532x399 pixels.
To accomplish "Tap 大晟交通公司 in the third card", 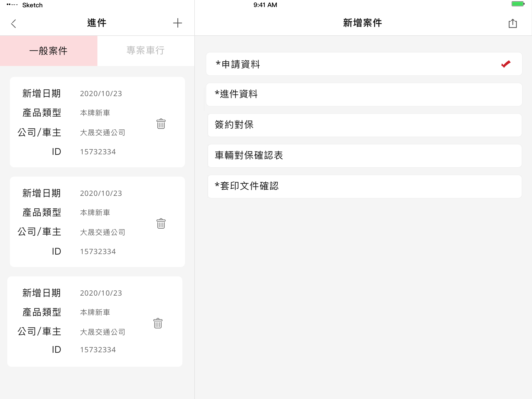I will coord(103,332).
